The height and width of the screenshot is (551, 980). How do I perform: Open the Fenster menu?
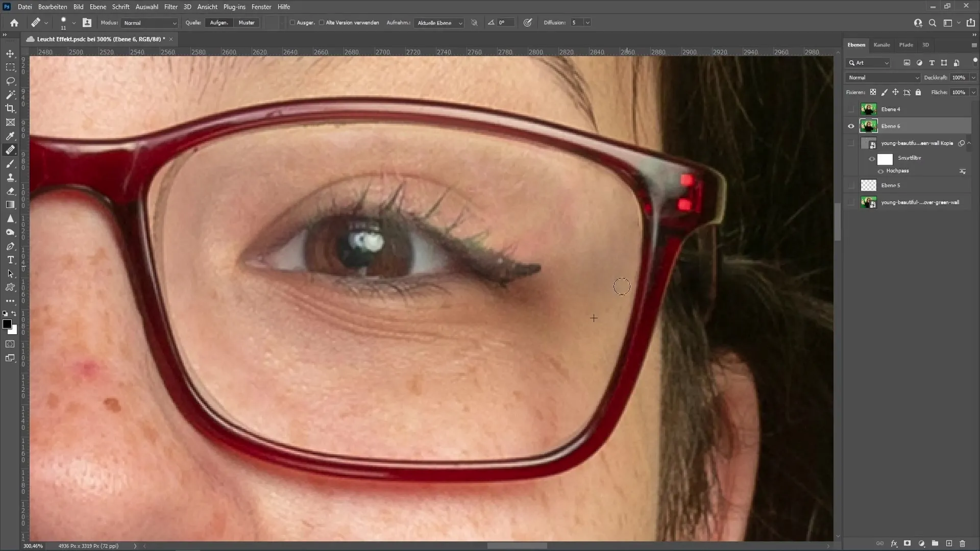click(261, 6)
